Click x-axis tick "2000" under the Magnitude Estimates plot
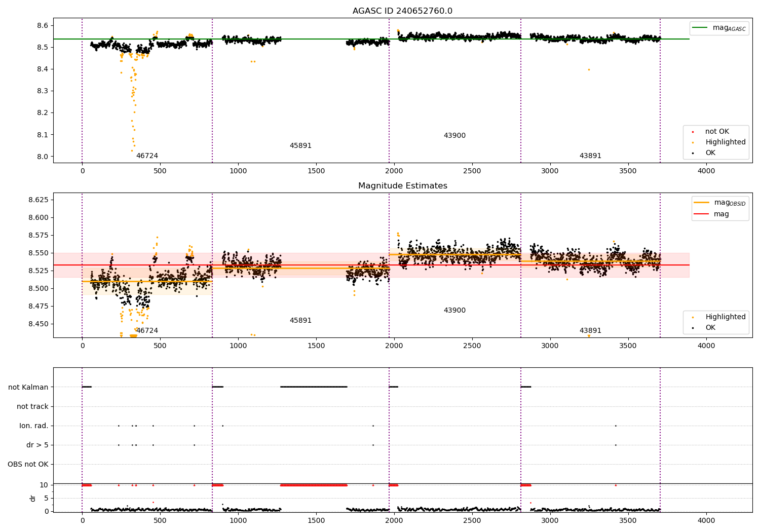The image size is (760, 532). [x=394, y=346]
